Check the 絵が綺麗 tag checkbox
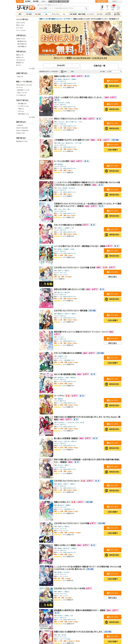The image size is (138, 644). pyautogui.click(x=17, y=103)
